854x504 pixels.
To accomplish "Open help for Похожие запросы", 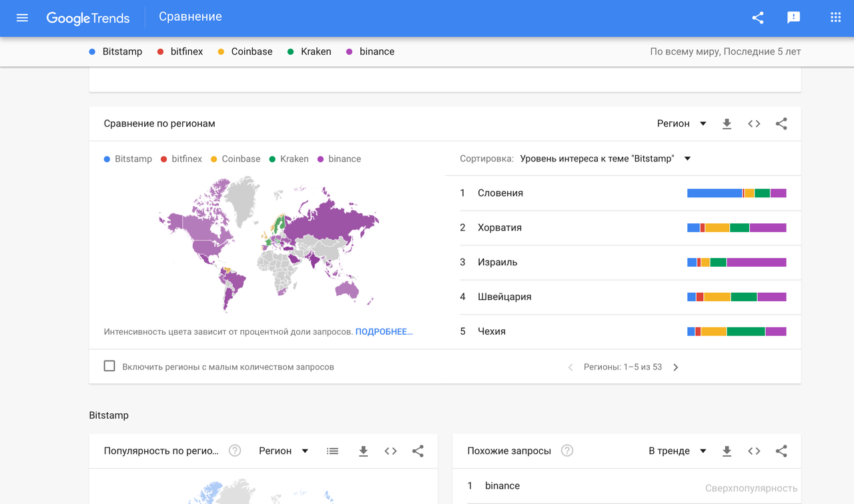I will tap(567, 451).
